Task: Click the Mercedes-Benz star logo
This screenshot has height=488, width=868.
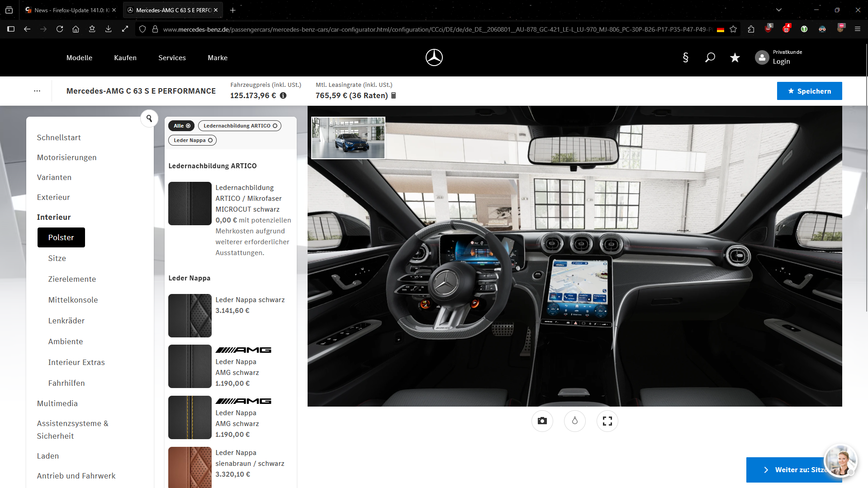Action: coord(434,57)
